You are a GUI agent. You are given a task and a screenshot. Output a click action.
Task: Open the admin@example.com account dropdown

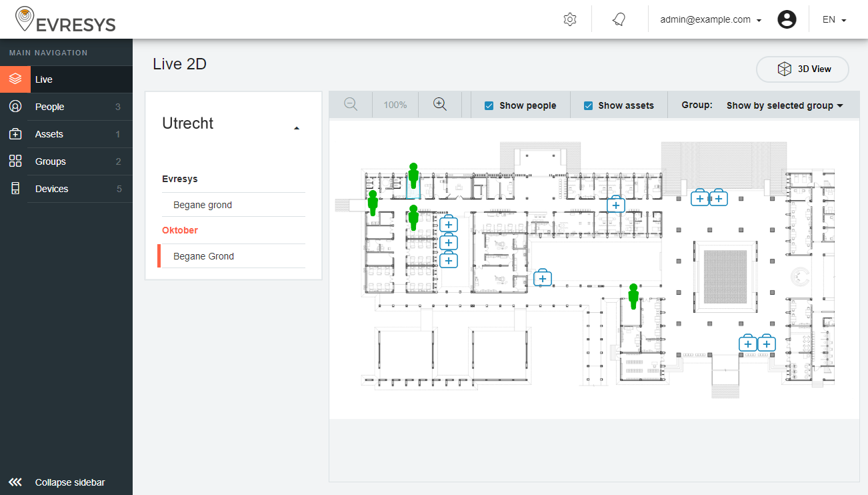tap(711, 20)
